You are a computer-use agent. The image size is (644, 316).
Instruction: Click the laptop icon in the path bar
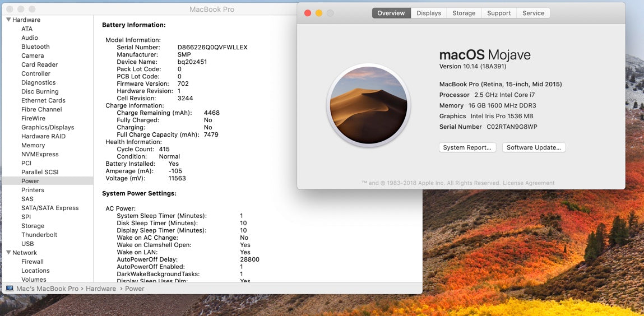pyautogui.click(x=10, y=289)
